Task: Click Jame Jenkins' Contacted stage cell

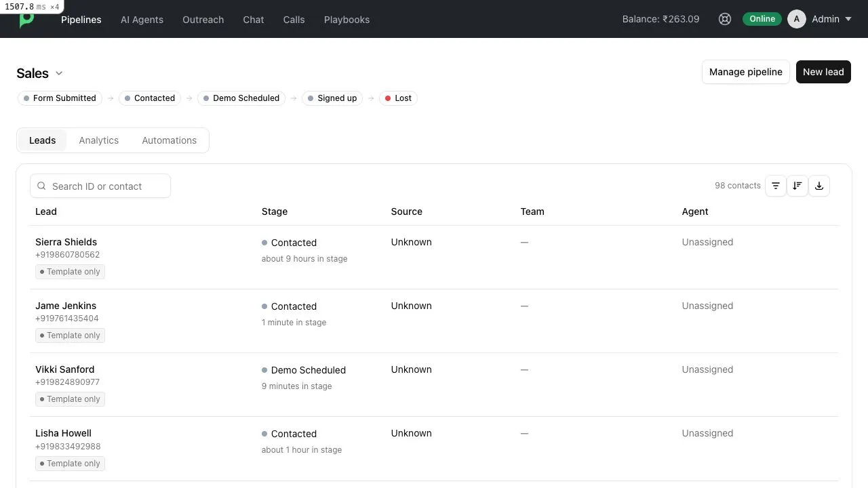Action: 289,306
